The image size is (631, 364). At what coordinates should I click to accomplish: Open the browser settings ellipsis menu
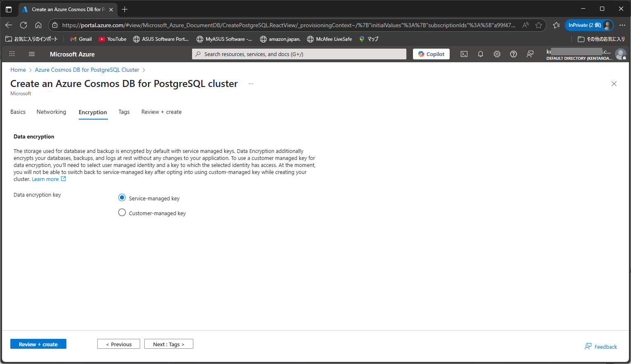click(623, 25)
